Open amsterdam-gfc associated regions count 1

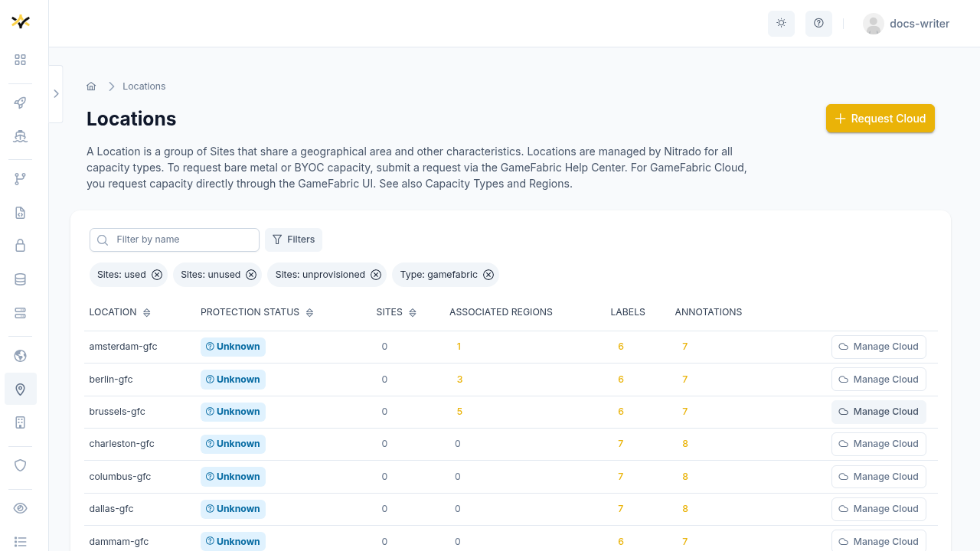click(x=459, y=347)
